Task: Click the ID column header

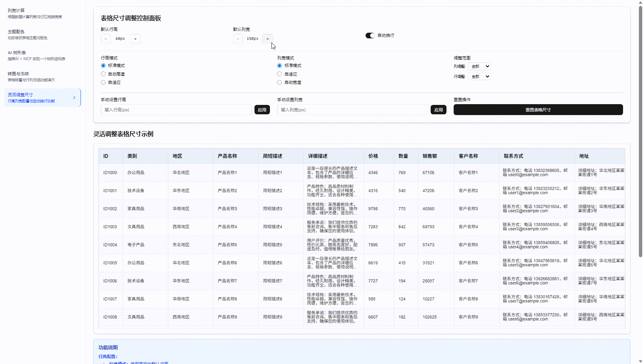Action: [x=111, y=156]
